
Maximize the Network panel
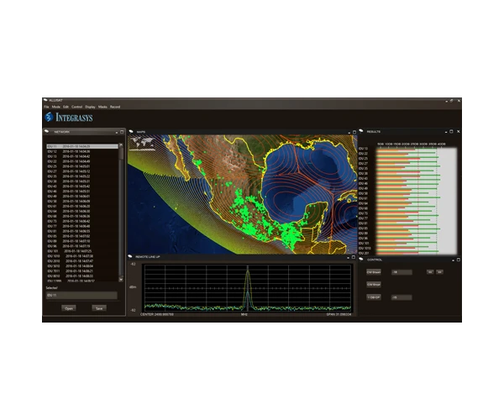click(122, 132)
